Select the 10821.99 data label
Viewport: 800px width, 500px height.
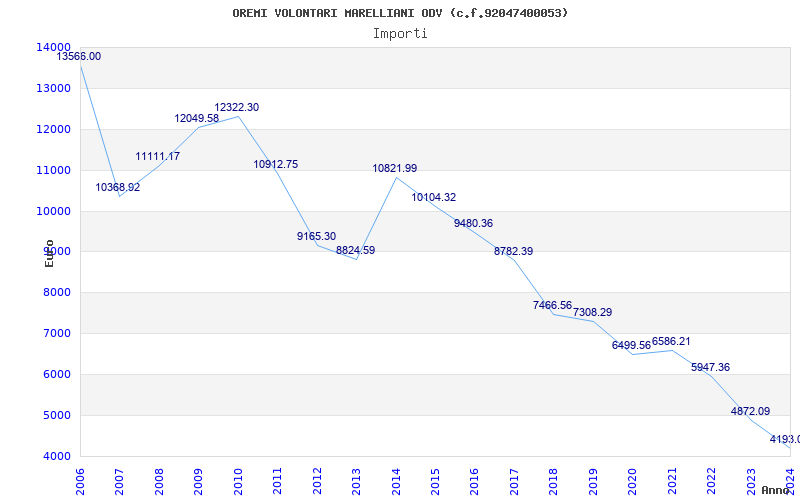395,168
